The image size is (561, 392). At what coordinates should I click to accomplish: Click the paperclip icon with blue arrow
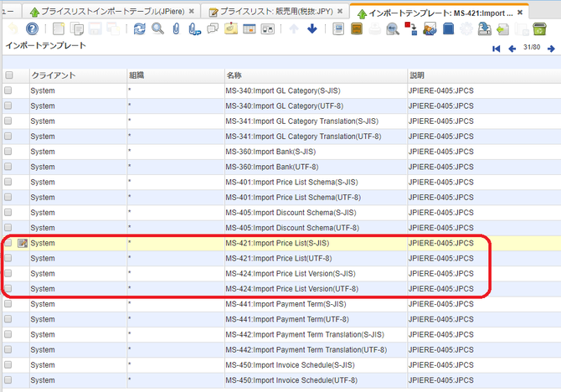click(x=194, y=28)
